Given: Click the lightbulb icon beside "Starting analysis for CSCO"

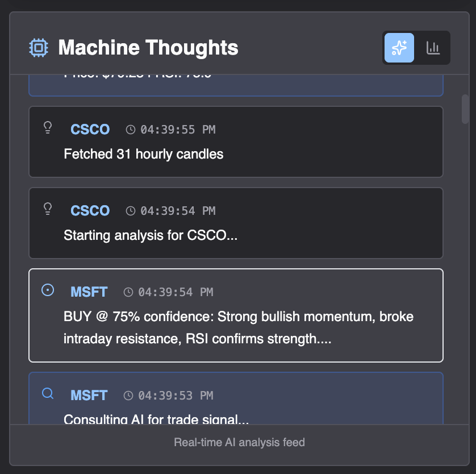Looking at the screenshot, I should pos(48,209).
